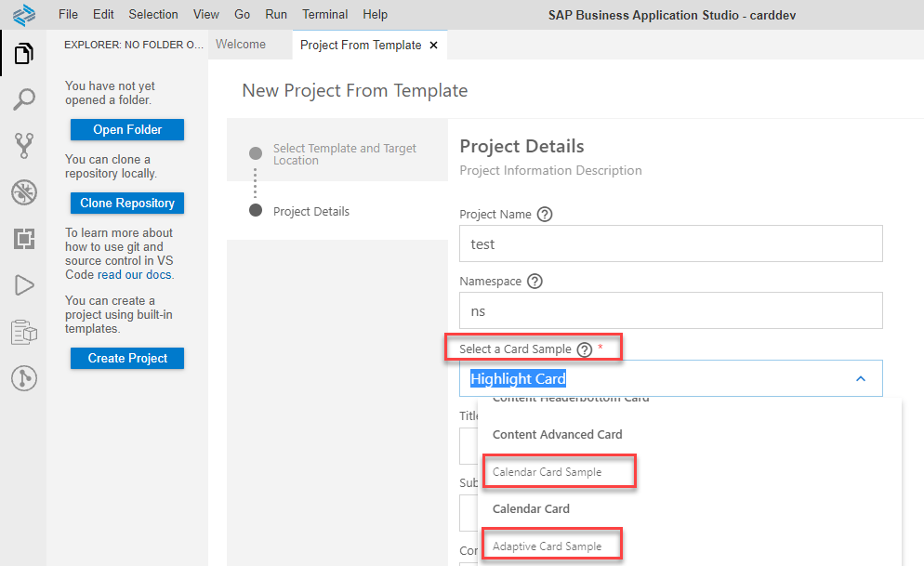The width and height of the screenshot is (924, 566).
Task: Open the Run menu
Action: (276, 14)
